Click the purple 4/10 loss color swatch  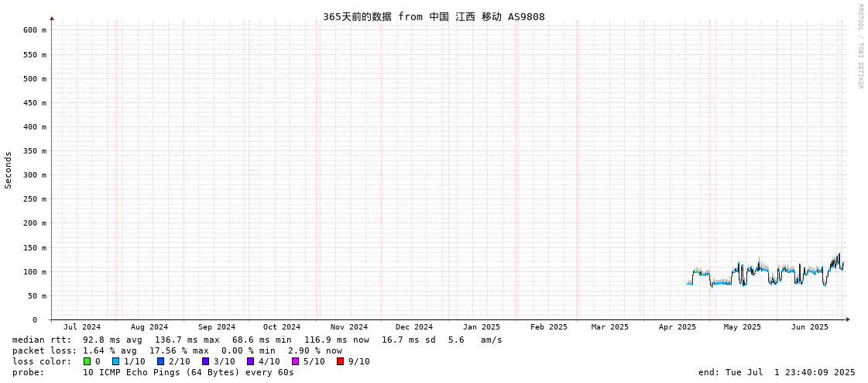251,361
